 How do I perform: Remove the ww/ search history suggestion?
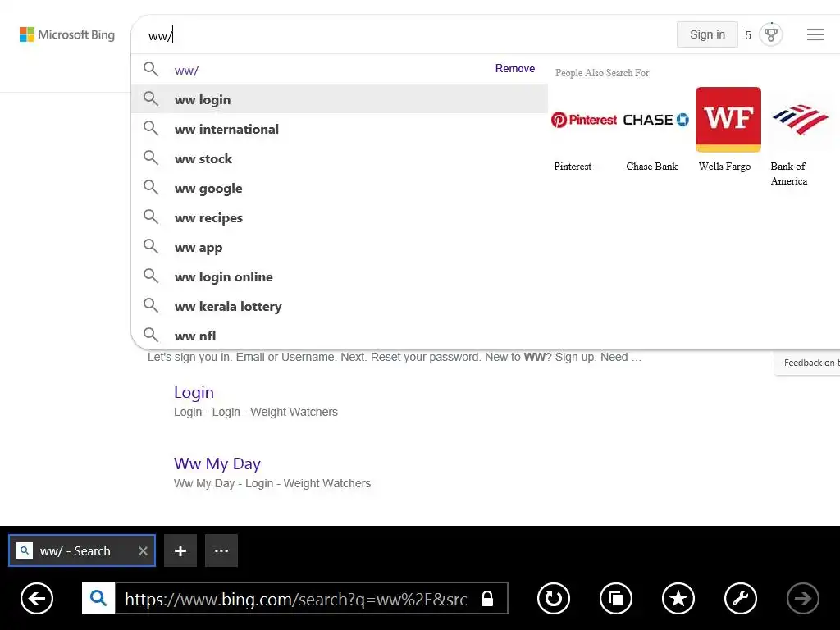point(515,69)
